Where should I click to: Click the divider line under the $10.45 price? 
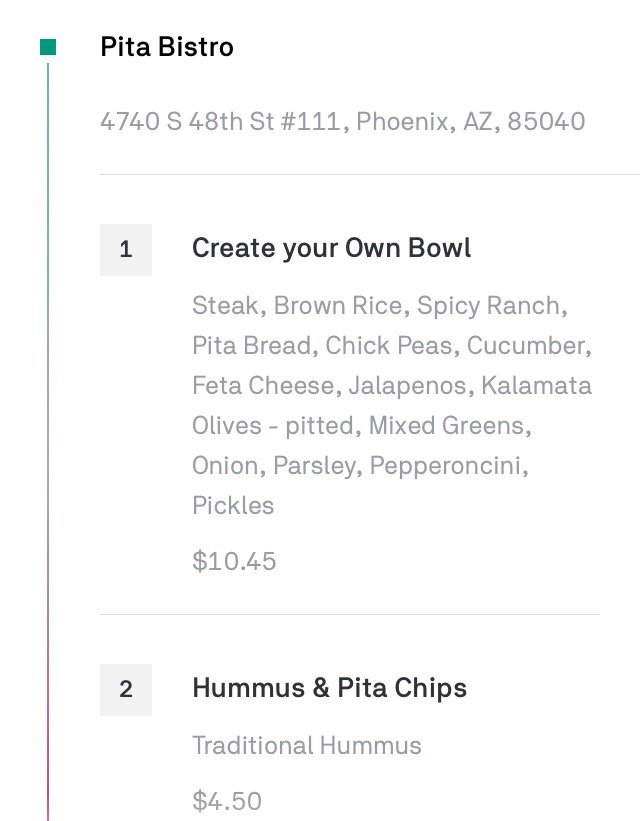point(350,614)
